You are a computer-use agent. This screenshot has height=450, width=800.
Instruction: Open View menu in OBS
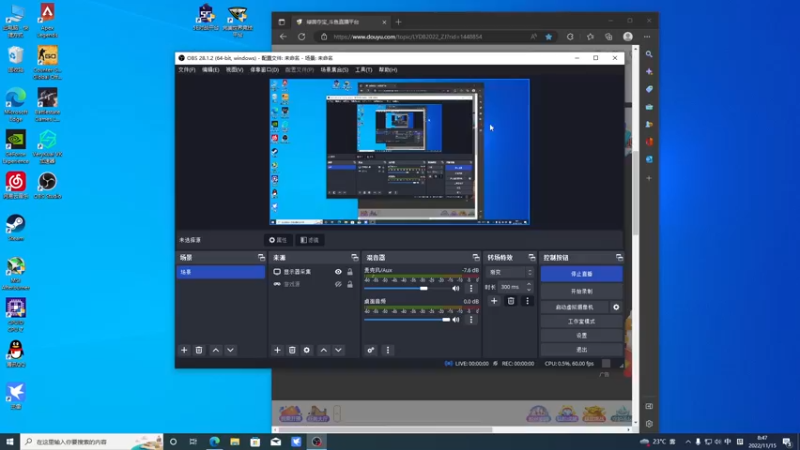234,70
